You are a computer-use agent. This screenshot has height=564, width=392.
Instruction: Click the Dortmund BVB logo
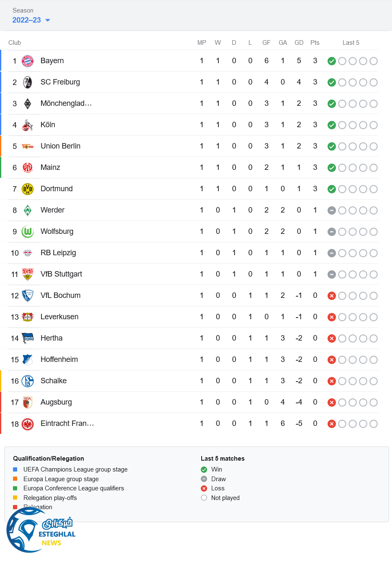coord(28,189)
